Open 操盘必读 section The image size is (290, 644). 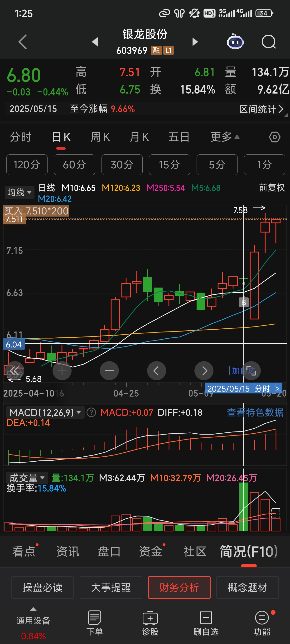43,587
